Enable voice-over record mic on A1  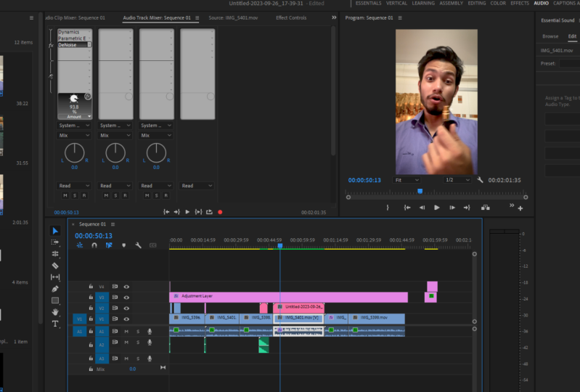pyautogui.click(x=150, y=331)
